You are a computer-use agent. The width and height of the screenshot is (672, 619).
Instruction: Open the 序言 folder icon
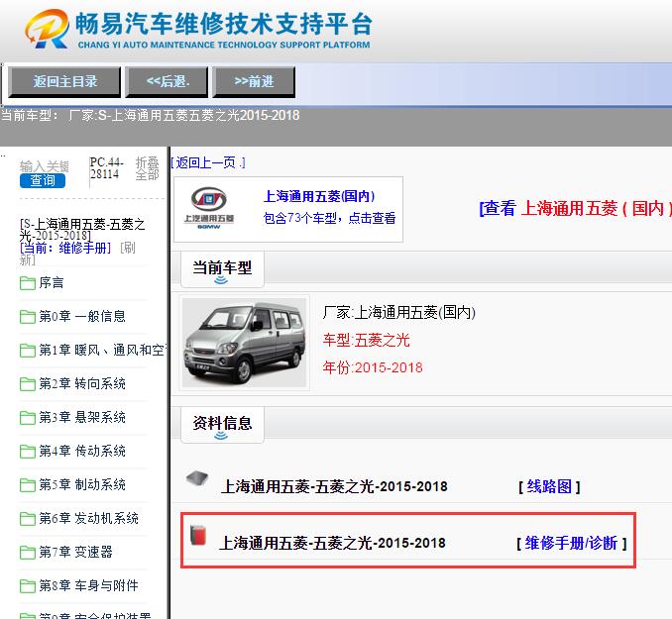28,283
